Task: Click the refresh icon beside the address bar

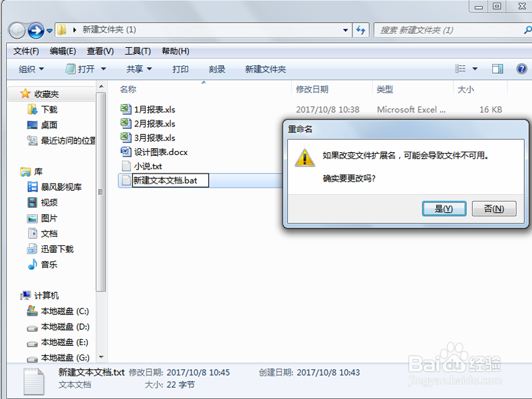Action: coord(360,30)
